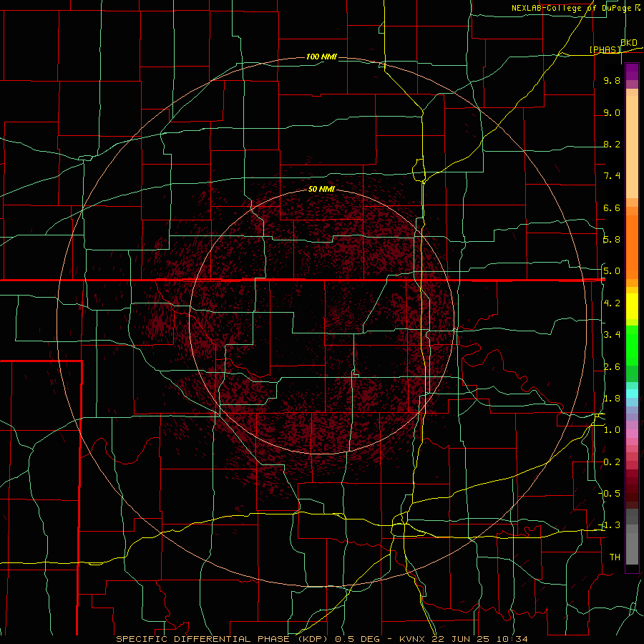Click the 10:34 timestamp in the caption
The height and width of the screenshot is (644, 644).
pyautogui.click(x=511, y=639)
